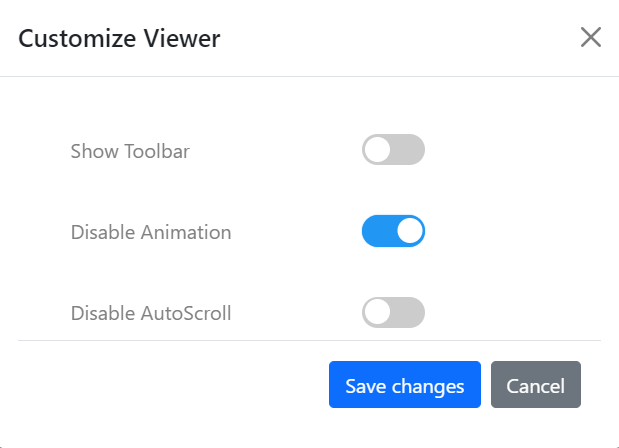Click the Disable Animation label text
The image size is (619, 448).
(x=151, y=232)
